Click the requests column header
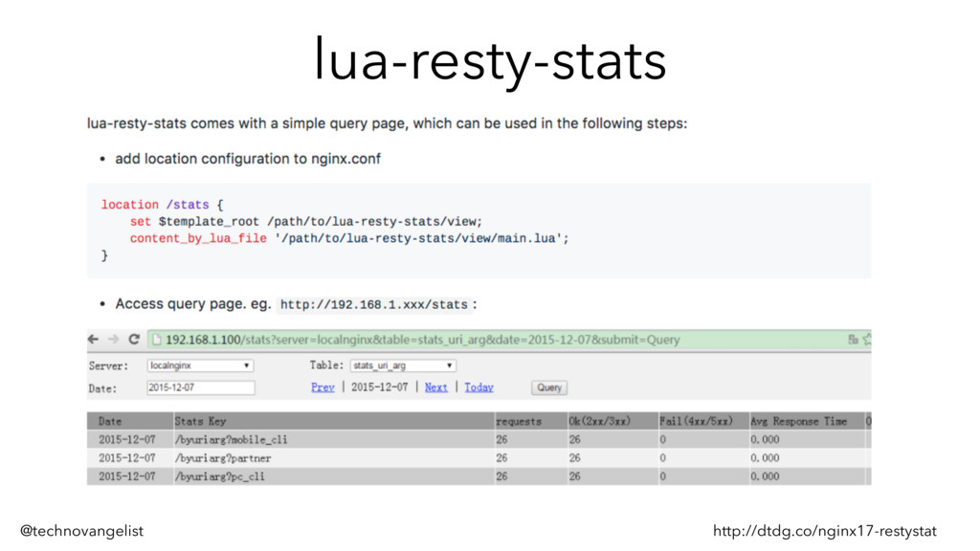The image size is (980, 551). pyautogui.click(x=518, y=421)
